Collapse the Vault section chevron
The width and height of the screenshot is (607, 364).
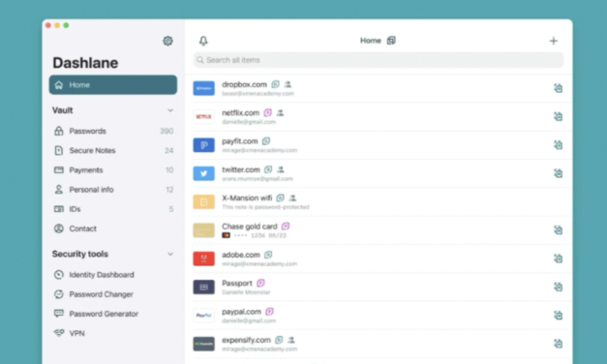[x=170, y=110]
